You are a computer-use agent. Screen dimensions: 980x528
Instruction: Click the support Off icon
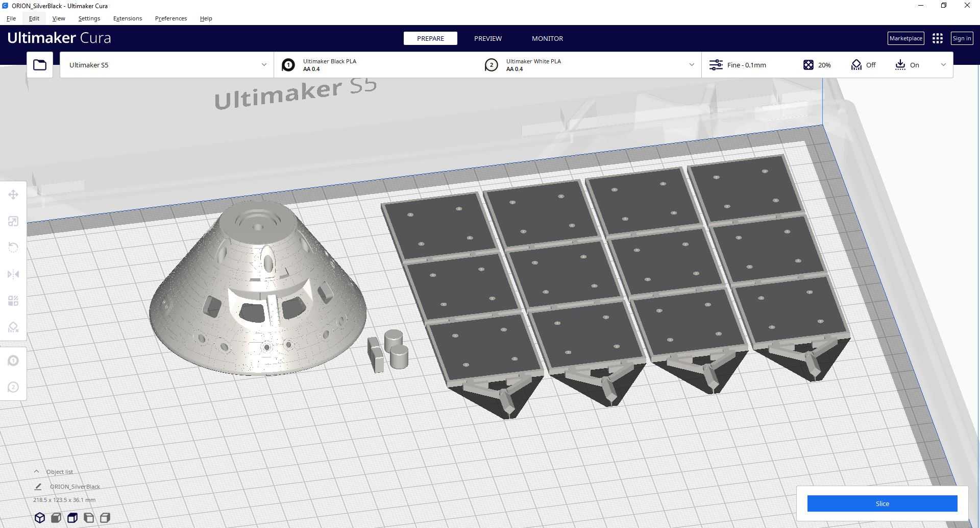point(856,65)
